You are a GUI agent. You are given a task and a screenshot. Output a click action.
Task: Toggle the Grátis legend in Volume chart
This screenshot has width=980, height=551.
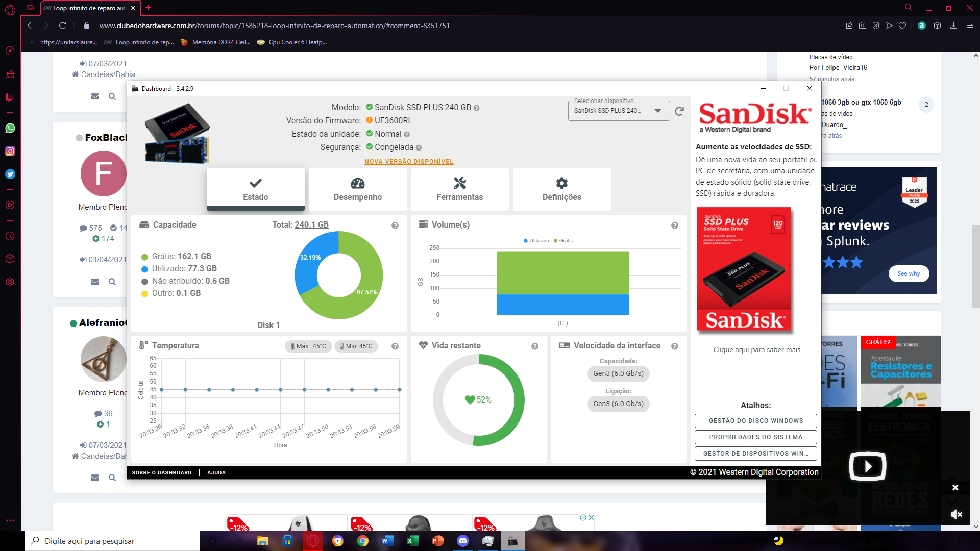click(x=563, y=241)
